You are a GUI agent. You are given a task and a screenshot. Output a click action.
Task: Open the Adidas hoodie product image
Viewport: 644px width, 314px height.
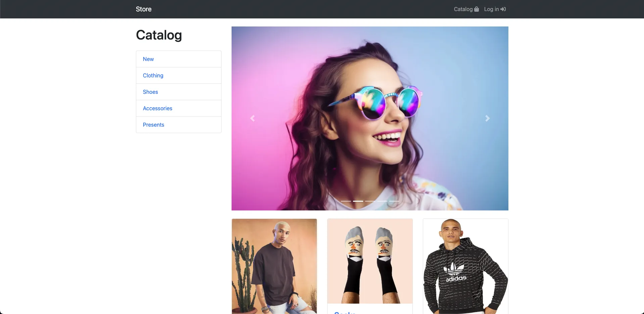pyautogui.click(x=465, y=266)
